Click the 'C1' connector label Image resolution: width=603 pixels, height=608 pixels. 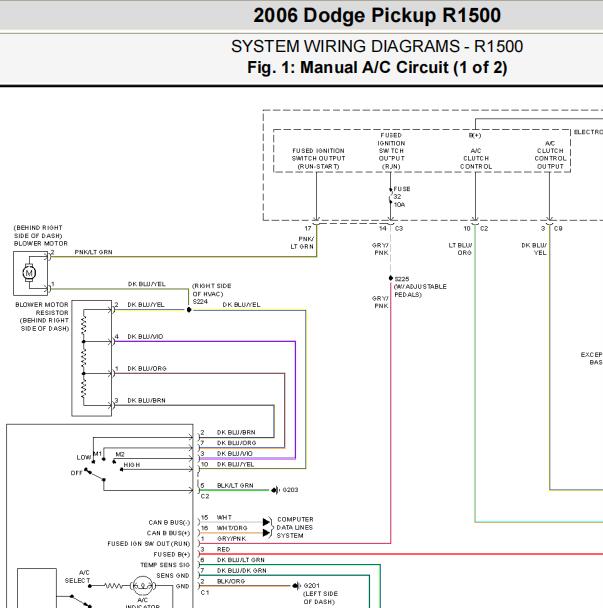click(205, 592)
